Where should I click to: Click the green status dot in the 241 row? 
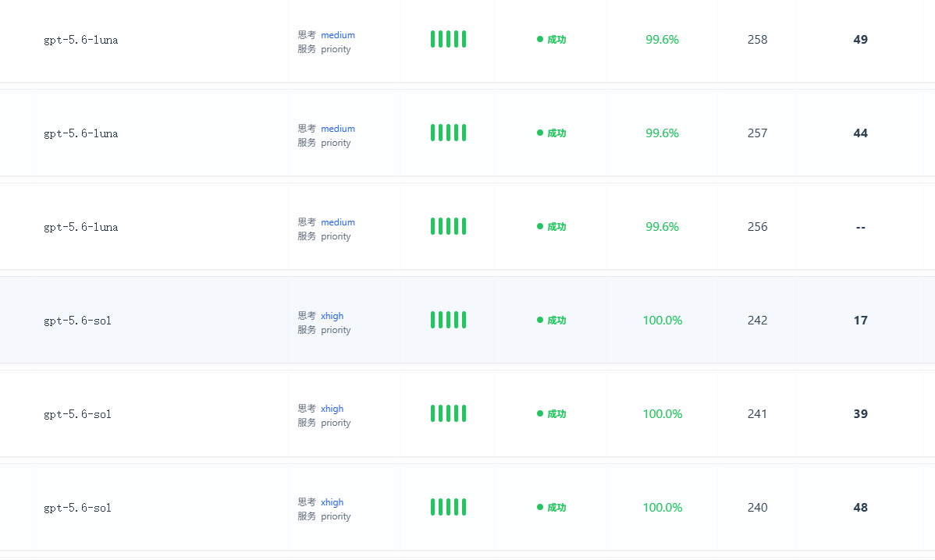point(539,413)
